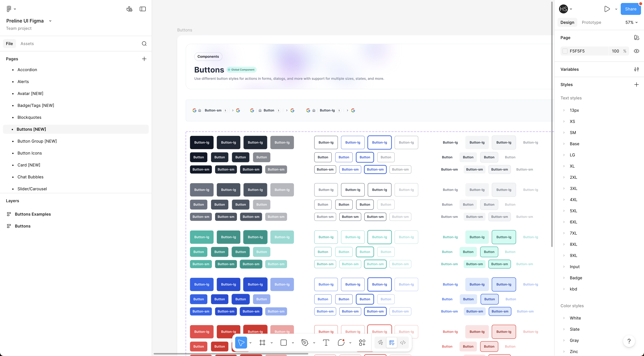This screenshot has width=644, height=356.
Task: Select the Text tool
Action: tap(326, 343)
